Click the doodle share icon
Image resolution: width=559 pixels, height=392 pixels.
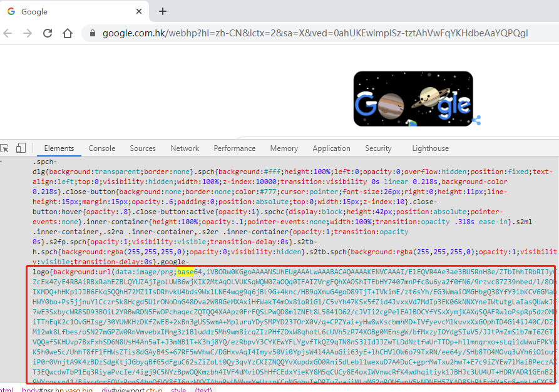tap(476, 120)
